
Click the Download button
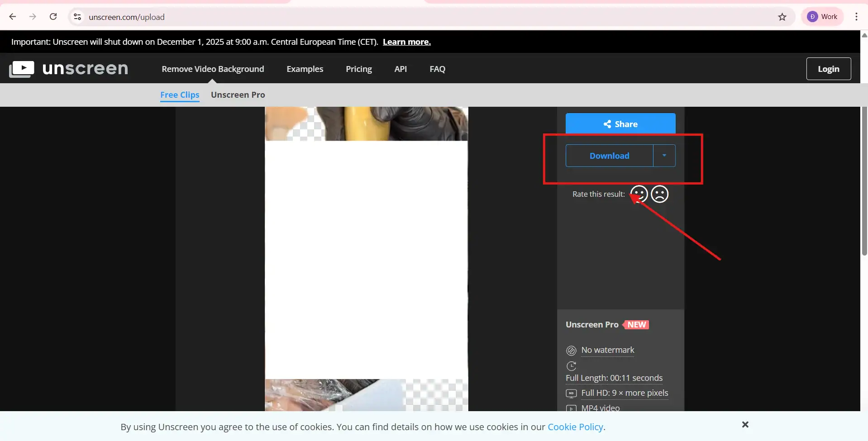(609, 155)
